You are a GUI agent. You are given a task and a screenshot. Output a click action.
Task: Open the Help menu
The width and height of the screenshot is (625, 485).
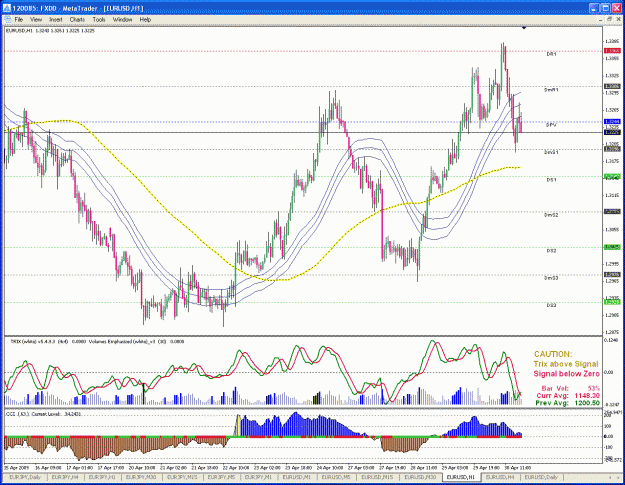(145, 19)
